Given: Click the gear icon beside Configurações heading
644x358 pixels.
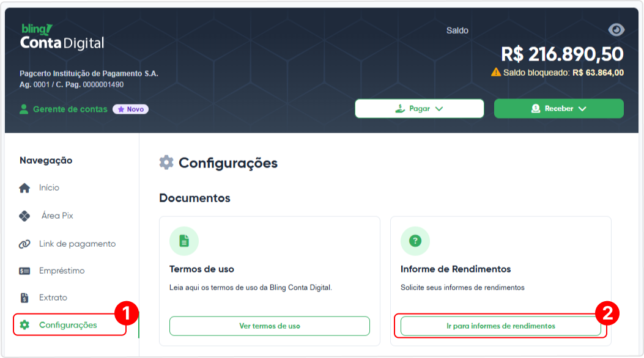Looking at the screenshot, I should pos(166,163).
